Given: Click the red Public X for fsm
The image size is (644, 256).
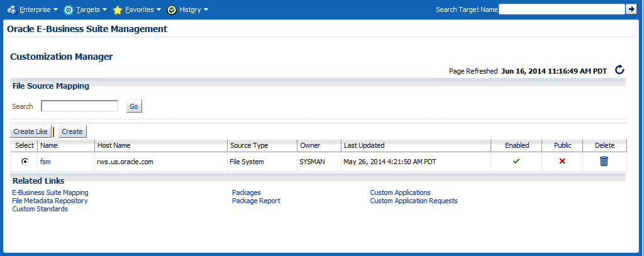Looking at the screenshot, I should (562, 162).
